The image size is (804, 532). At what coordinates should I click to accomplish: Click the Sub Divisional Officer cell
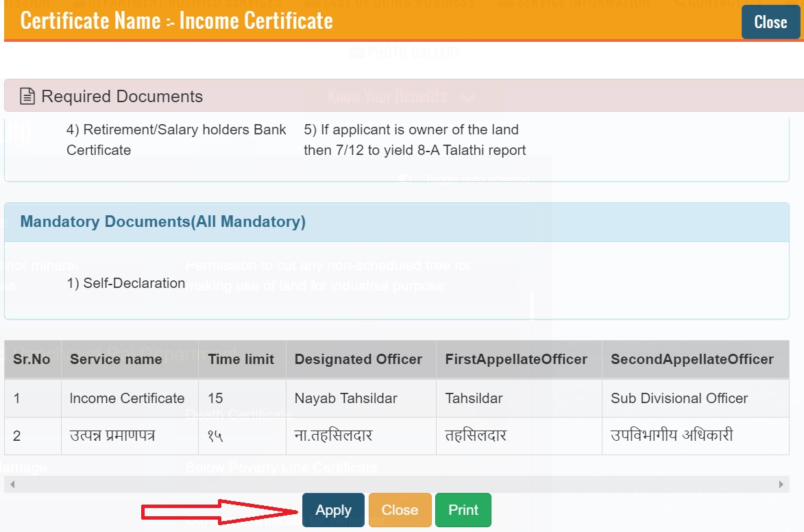tap(679, 398)
